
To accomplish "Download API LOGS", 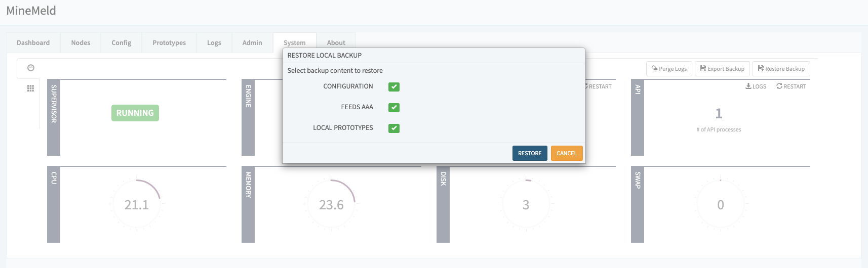I will point(756,86).
